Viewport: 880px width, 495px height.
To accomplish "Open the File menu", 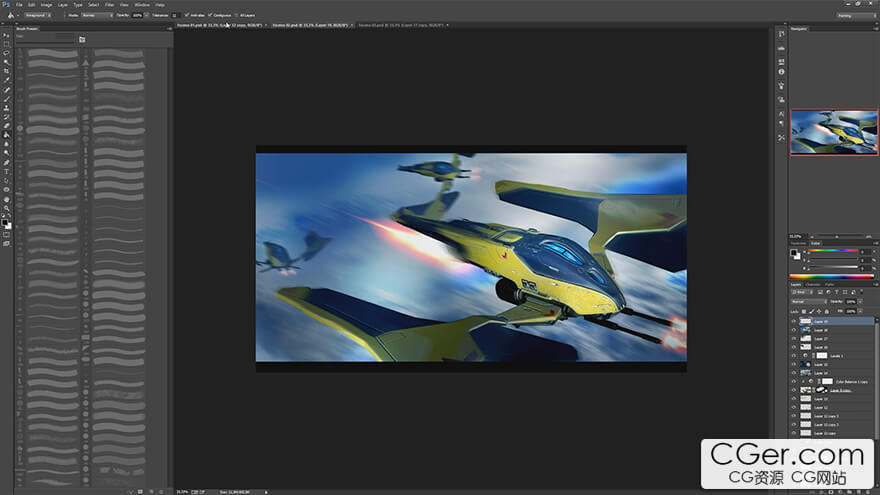I will tap(19, 4).
